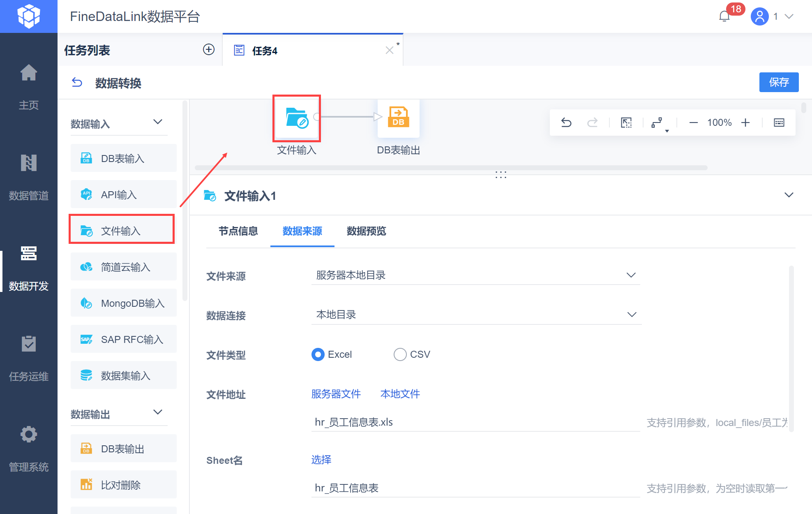812x514 pixels.
Task: Click the zoom out minus icon
Action: [693, 123]
